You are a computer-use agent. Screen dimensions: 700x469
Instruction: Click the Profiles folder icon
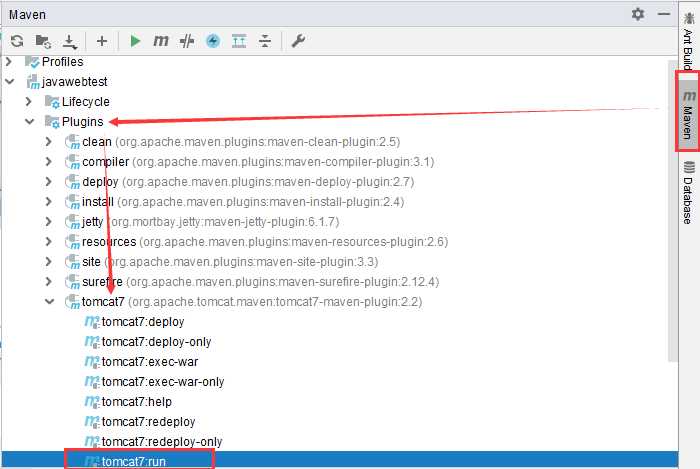click(x=32, y=61)
